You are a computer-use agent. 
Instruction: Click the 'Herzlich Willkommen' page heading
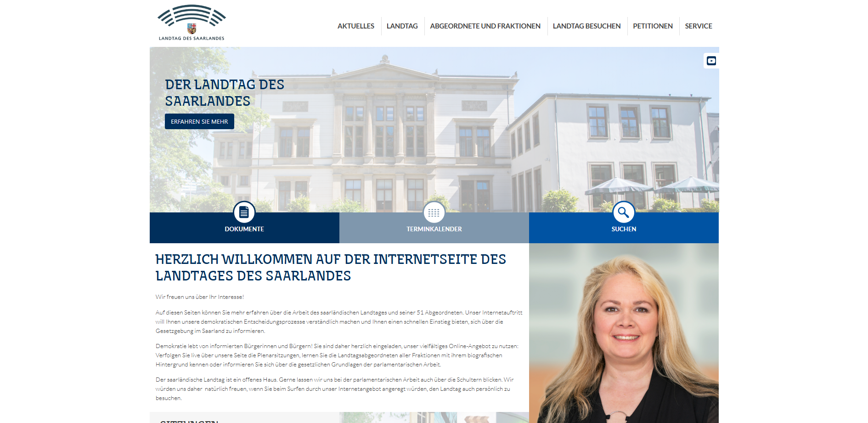(x=330, y=268)
